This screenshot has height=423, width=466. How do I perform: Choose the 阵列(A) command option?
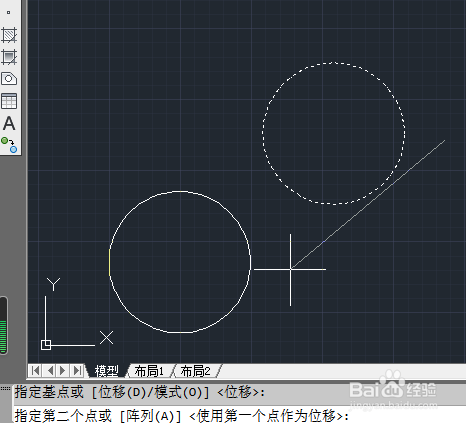150,416
